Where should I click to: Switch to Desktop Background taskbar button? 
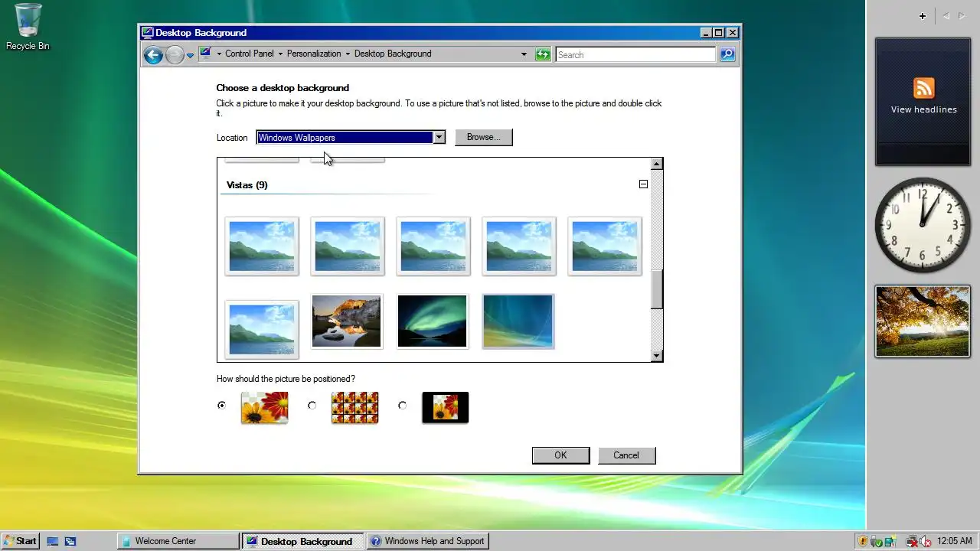point(303,541)
